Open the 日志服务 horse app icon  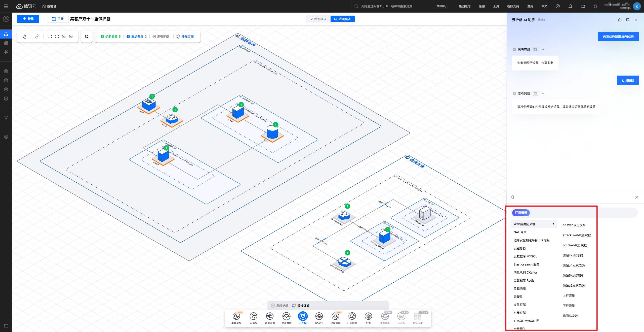[x=352, y=316]
